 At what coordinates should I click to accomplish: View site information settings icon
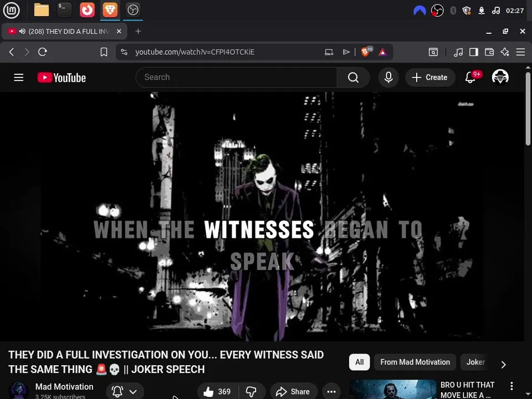pyautogui.click(x=124, y=52)
